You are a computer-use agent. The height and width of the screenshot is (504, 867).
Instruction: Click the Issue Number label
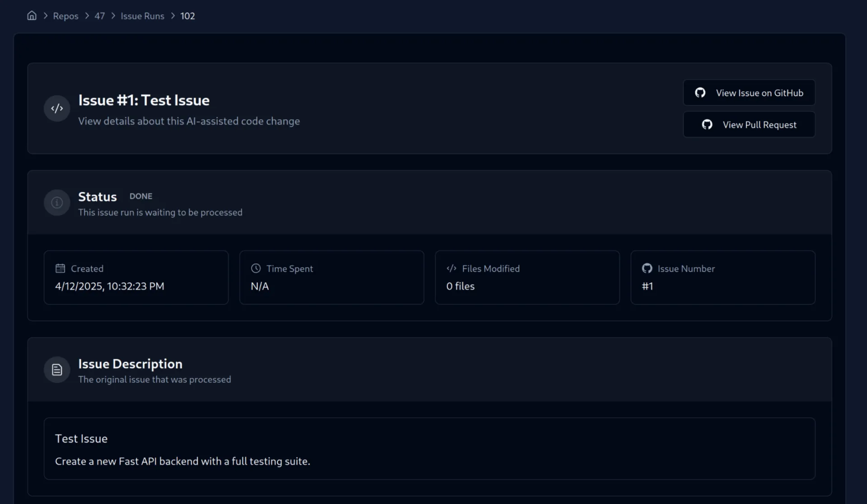click(x=686, y=269)
